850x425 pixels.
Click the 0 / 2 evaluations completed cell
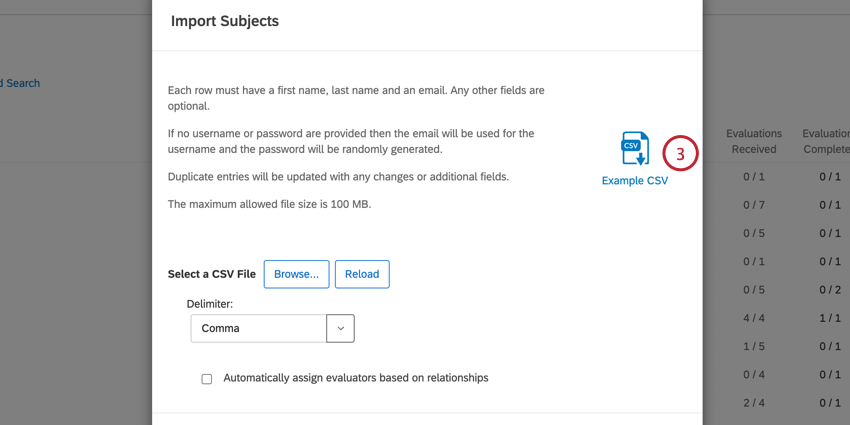point(830,290)
